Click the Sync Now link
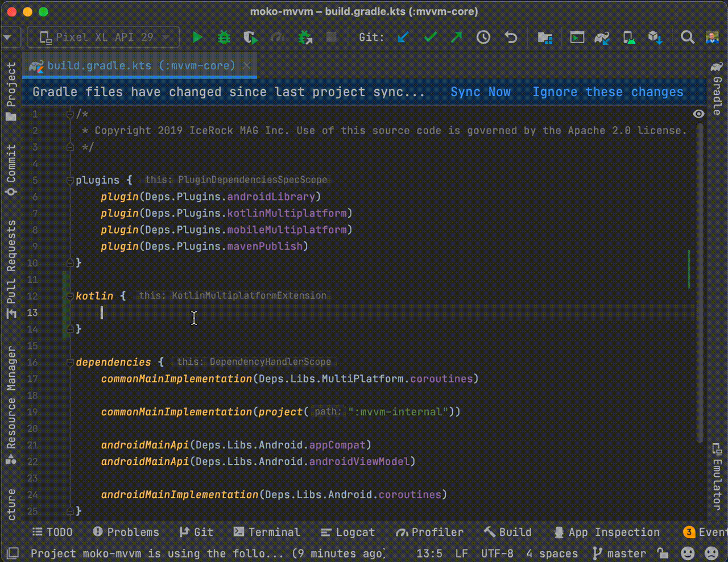The height and width of the screenshot is (562, 728). click(x=480, y=92)
